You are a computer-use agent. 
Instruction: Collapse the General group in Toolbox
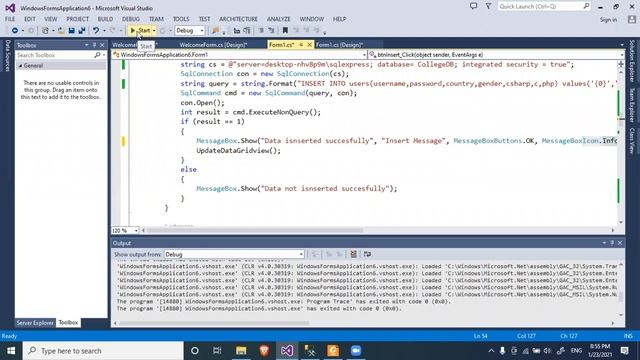pyautogui.click(x=20, y=66)
